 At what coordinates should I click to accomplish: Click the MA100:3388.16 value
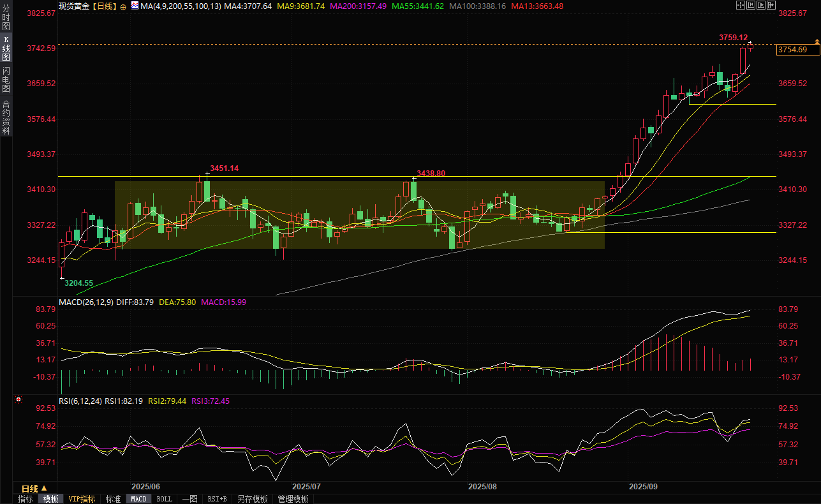click(478, 6)
